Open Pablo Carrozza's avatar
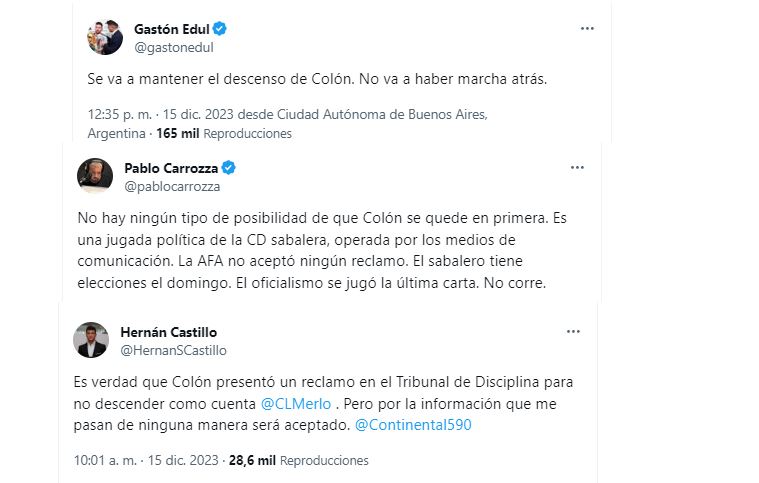Viewport: 759px width, 483px height. 95,175
